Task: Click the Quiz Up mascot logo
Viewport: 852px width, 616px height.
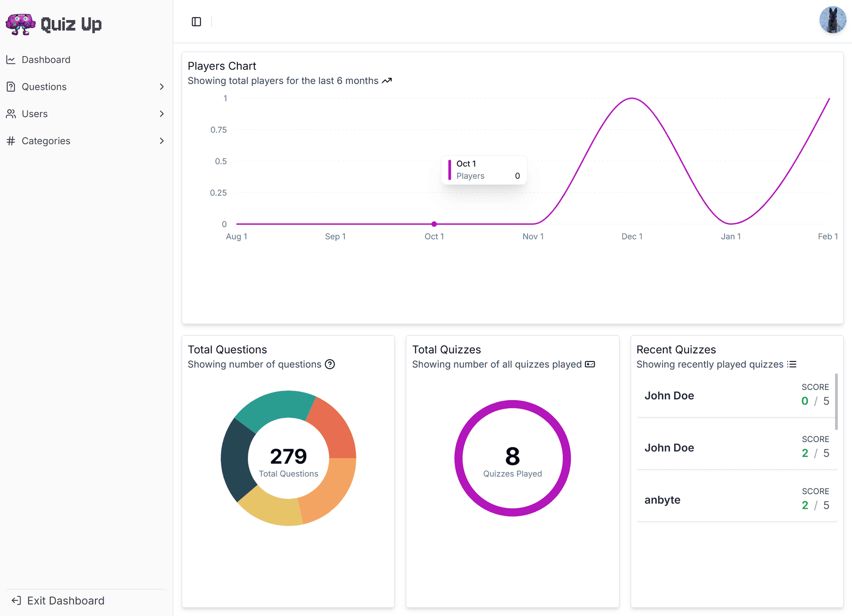Action: (20, 24)
